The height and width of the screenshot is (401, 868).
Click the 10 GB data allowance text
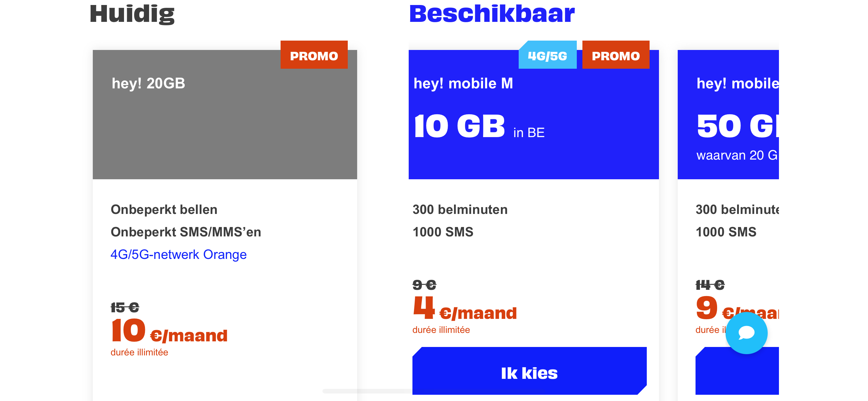[x=460, y=126]
